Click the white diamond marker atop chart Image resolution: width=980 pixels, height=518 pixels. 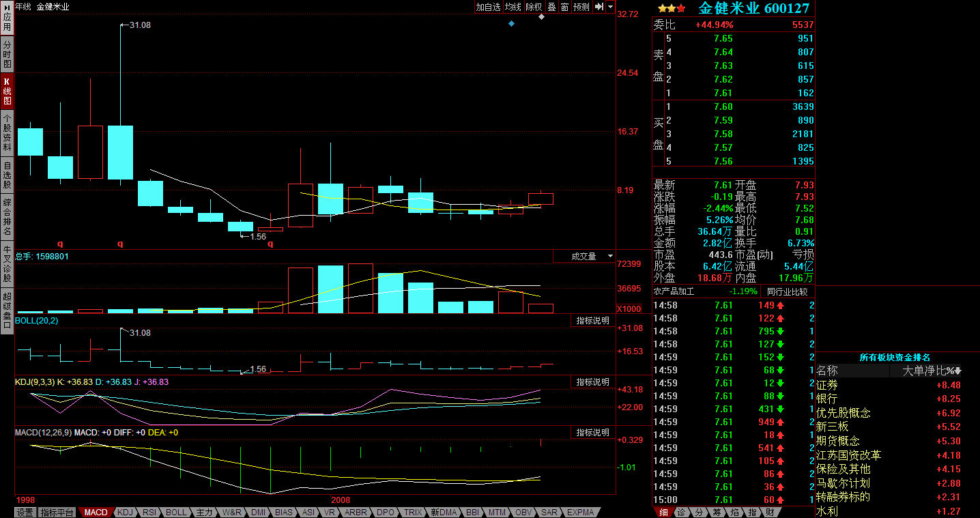[541, 17]
